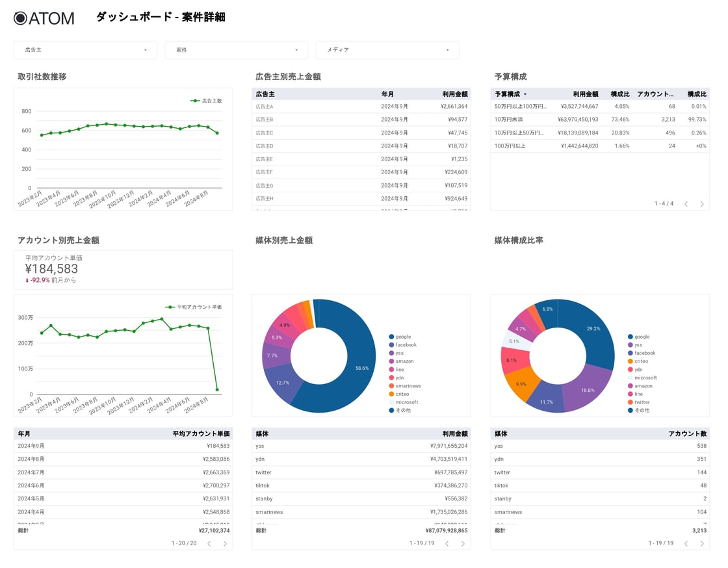728x568 pixels.
Task: Open the 予算構成 column sort arrow
Action: coord(524,93)
